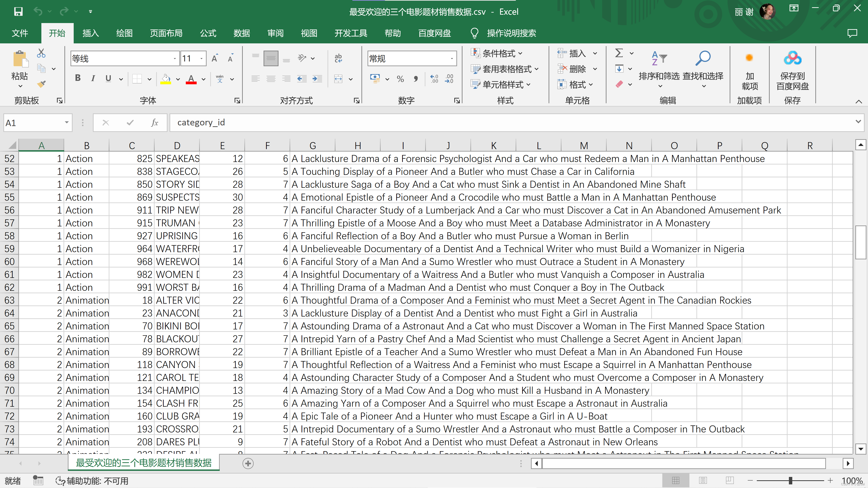Apply comma style number format
This screenshot has width=868, height=488.
pos(416,79)
